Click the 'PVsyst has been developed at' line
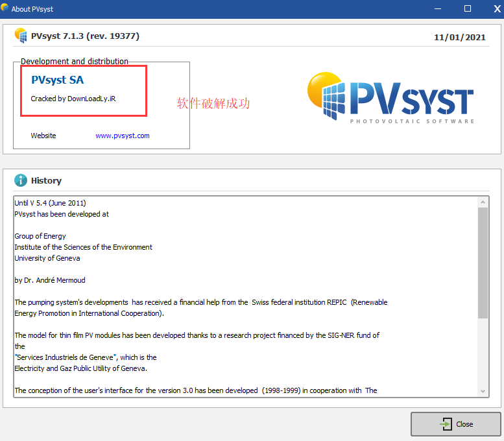Image resolution: width=504 pixels, height=441 pixels. 62,214
